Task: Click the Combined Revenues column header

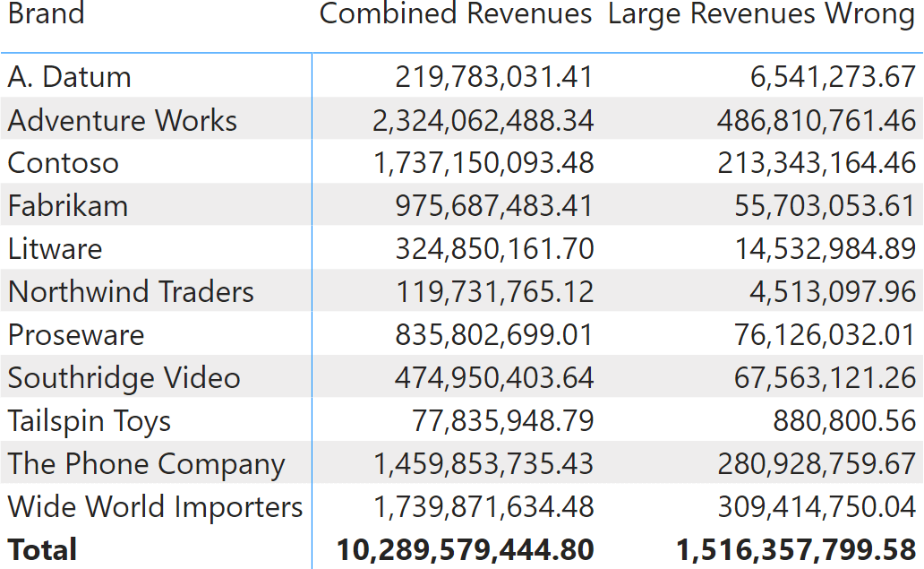Action: click(456, 13)
